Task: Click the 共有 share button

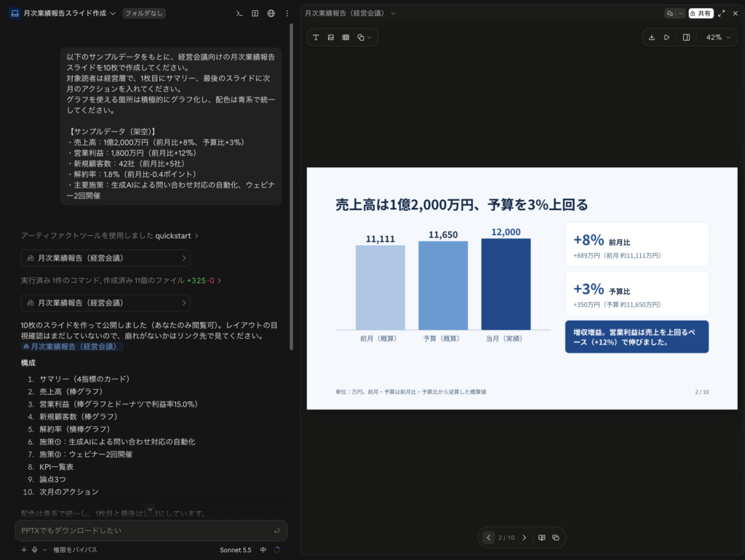Action: 701,13
